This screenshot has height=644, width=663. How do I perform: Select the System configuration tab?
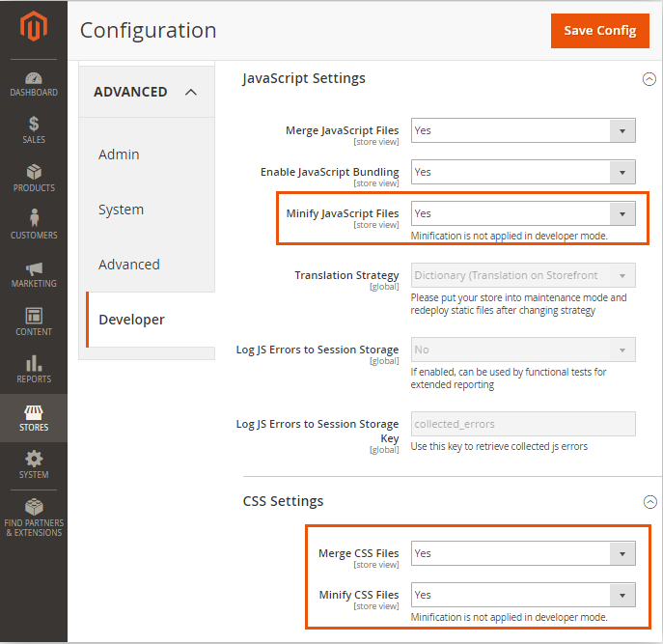click(x=121, y=210)
